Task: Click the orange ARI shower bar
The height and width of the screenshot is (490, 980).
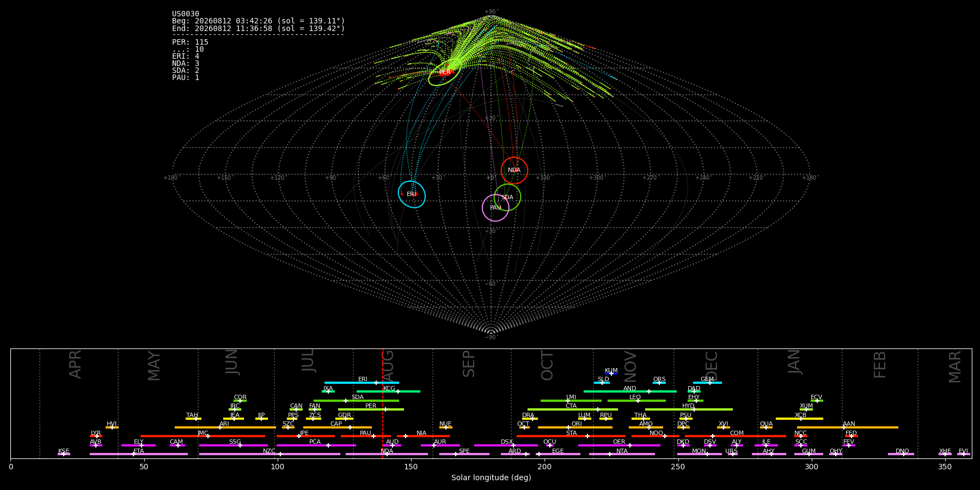Action: (x=225, y=427)
